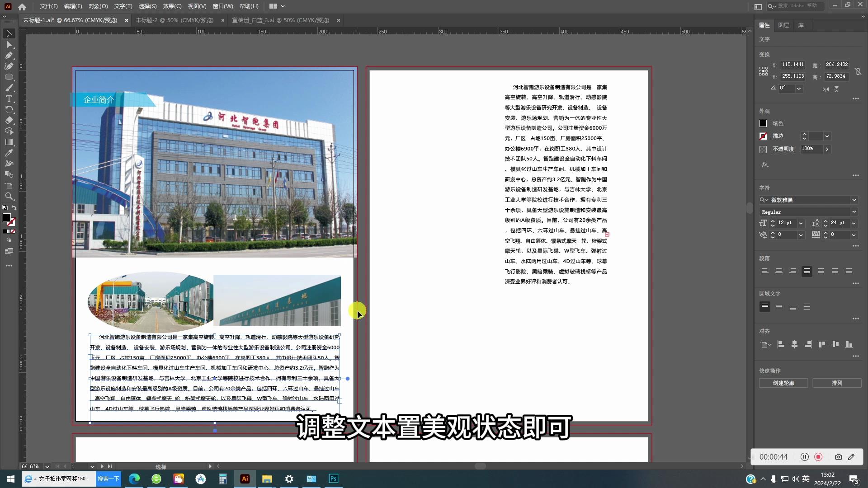Image resolution: width=868 pixels, height=488 pixels.
Task: Switch to document tab 未标题-2
Action: coord(175,20)
